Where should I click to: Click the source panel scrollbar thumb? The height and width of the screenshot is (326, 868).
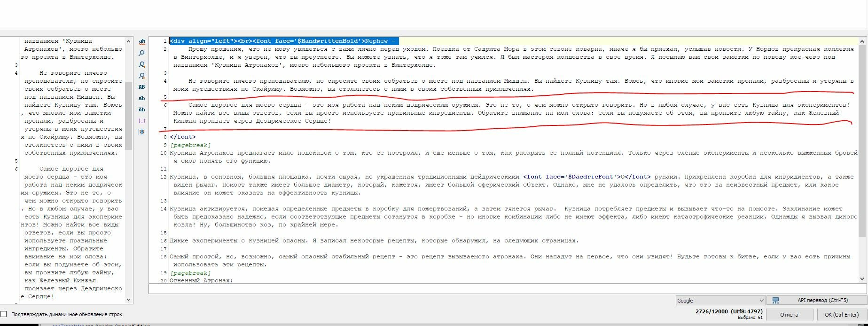click(128, 116)
